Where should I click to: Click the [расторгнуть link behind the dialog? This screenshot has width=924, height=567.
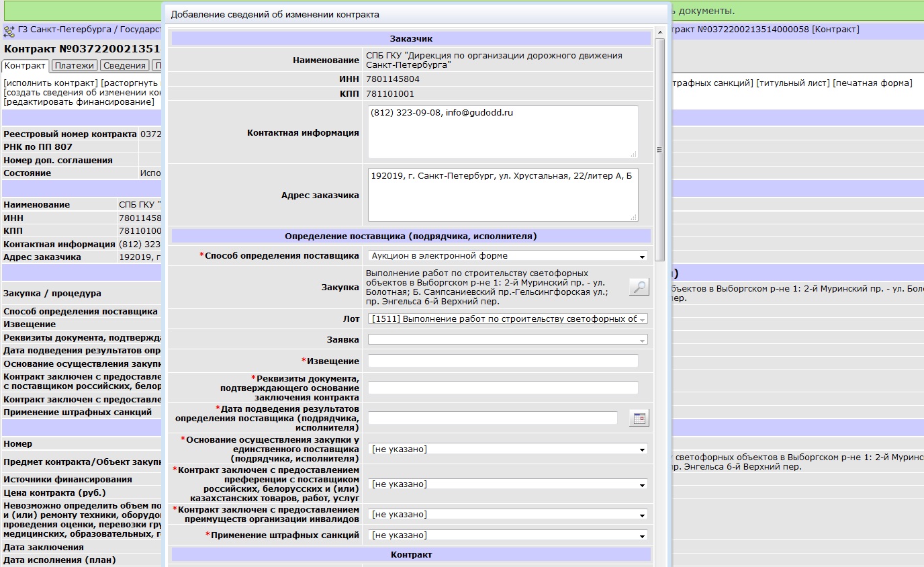132,83
